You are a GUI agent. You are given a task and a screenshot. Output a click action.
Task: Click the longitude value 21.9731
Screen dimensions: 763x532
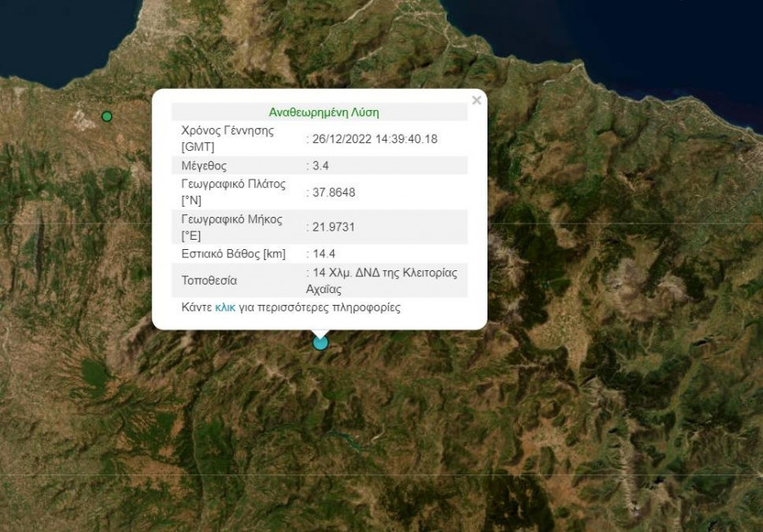click(x=333, y=226)
